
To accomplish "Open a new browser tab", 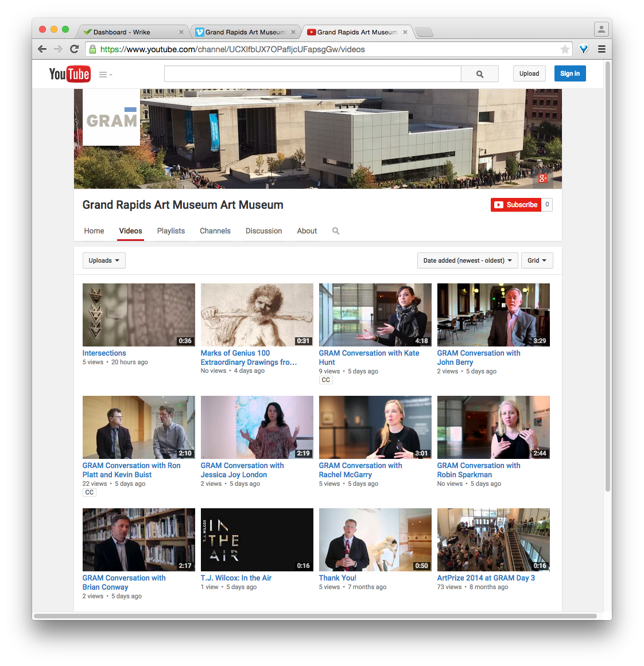I will coord(424,32).
